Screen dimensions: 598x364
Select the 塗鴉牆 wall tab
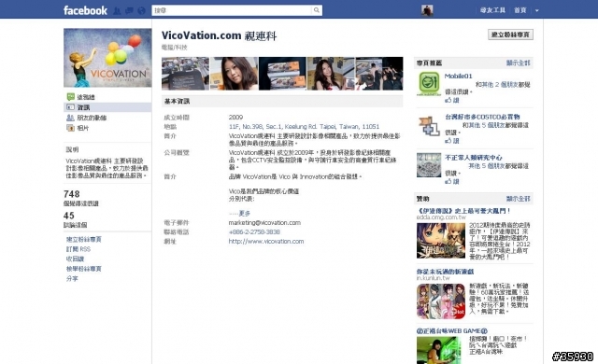tap(86, 97)
